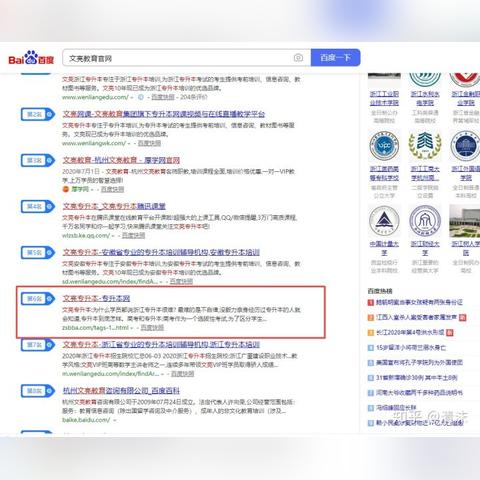This screenshot has height=480, width=480.
Task: Open hot topic 31省新增确诊30例
Action: tap(417, 378)
